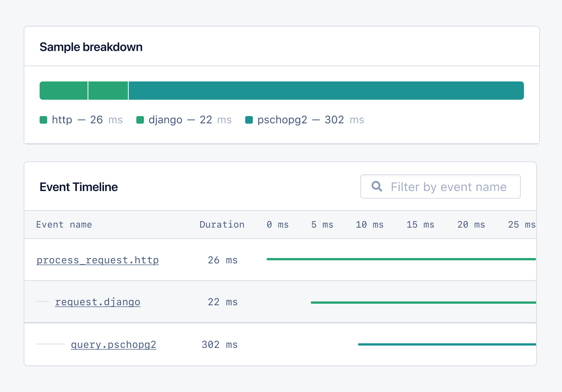Viewport: 562px width, 392px height.
Task: Open the request.django event link
Action: 97,302
